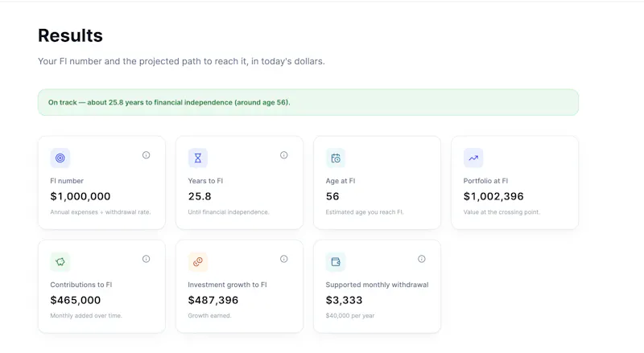The image size is (644, 353).
Task: Click the target icon on FI number card
Action: (60, 158)
